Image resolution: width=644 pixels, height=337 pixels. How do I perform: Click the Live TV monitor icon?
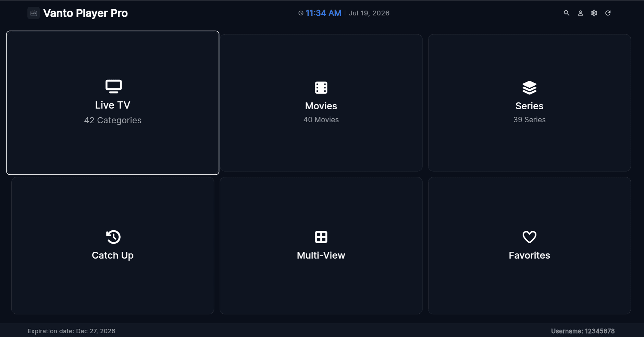pyautogui.click(x=113, y=86)
